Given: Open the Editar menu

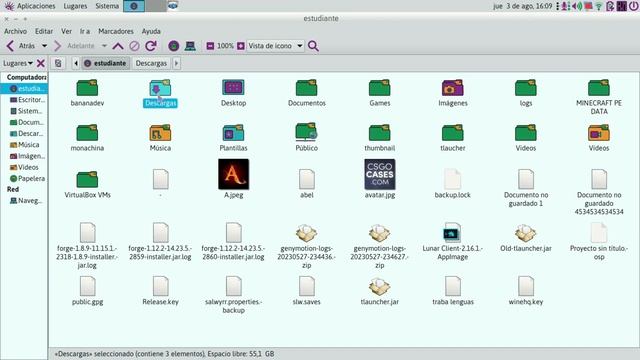Looking at the screenshot, I should click(x=44, y=31).
